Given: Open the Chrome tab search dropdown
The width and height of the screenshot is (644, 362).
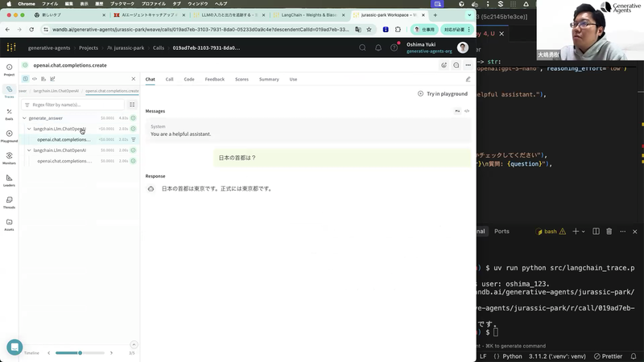Looking at the screenshot, I should pyautogui.click(x=469, y=15).
